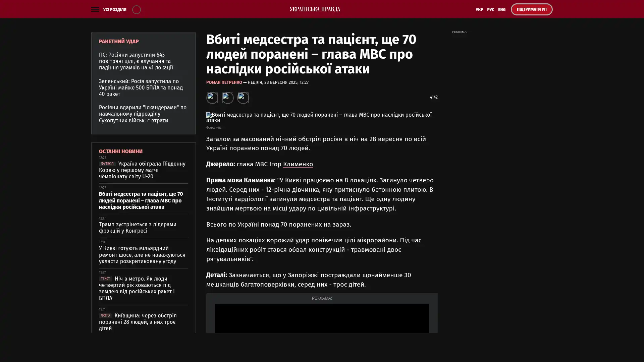The height and width of the screenshot is (362, 644).
Task: Open the ОСТАННІ НОВИНИ section heading
Action: [120, 152]
